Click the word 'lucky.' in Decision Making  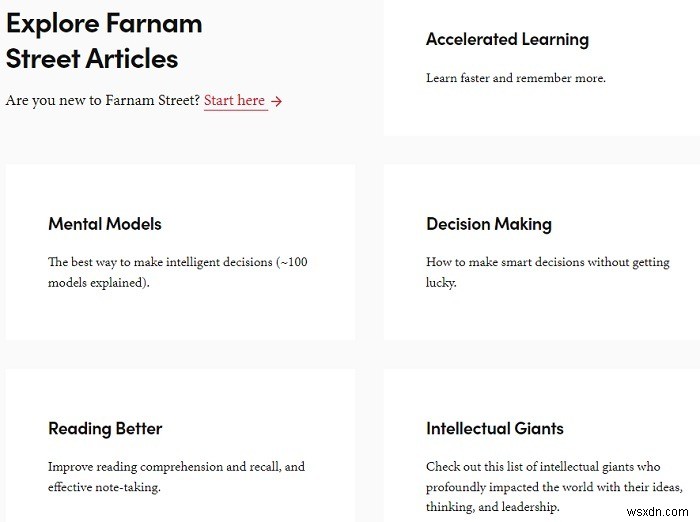click(441, 283)
